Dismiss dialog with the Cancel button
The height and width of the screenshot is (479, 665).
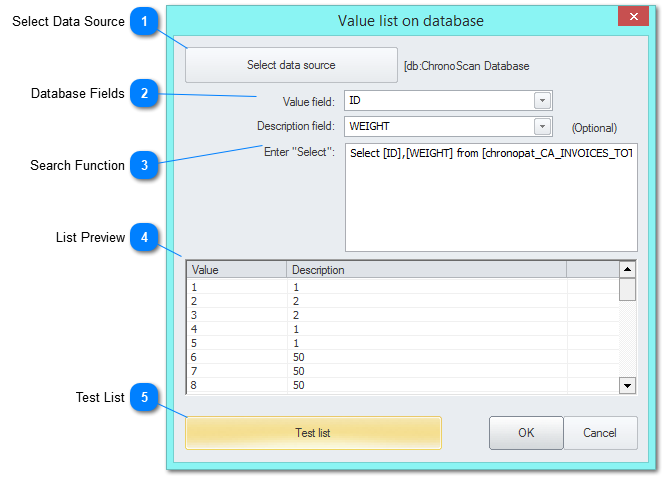point(600,433)
